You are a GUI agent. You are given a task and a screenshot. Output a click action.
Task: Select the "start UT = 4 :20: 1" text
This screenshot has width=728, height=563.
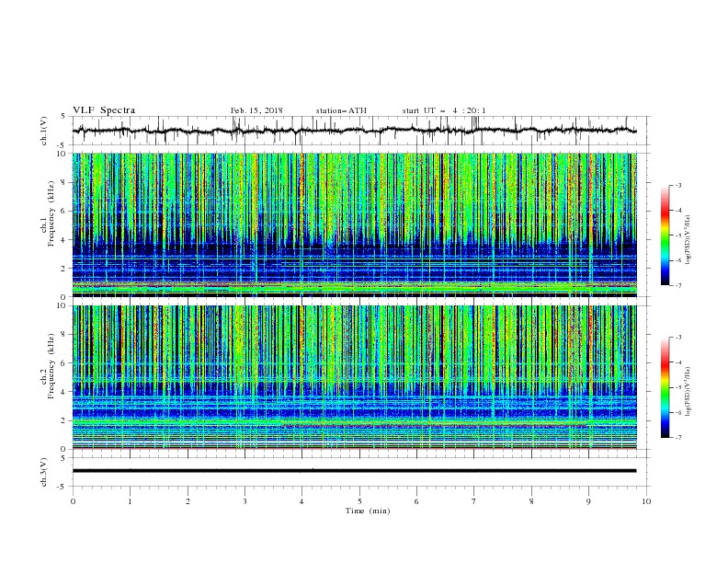(444, 110)
